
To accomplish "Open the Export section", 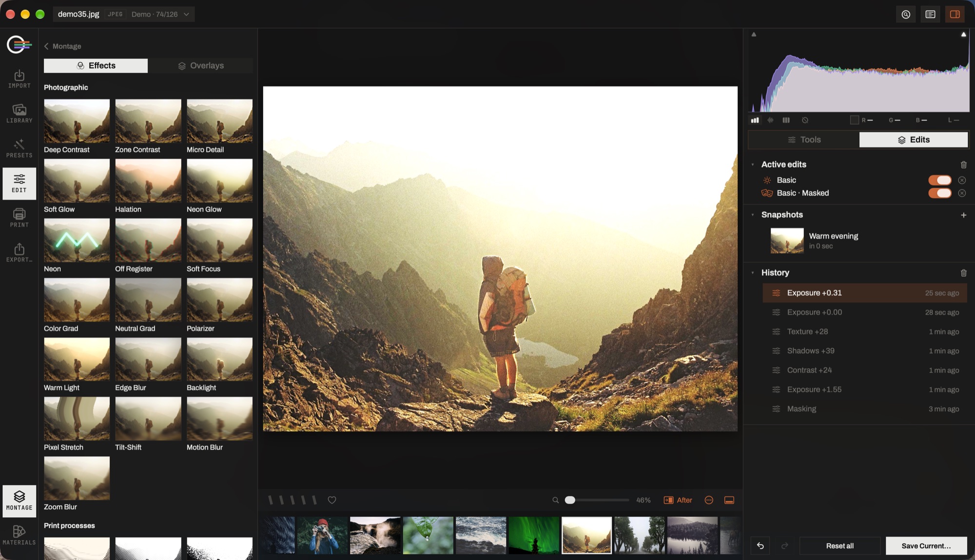I will (19, 253).
